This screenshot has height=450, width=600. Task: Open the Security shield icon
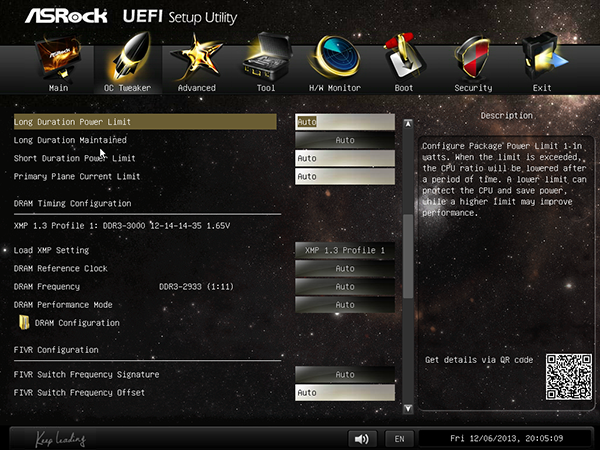[473, 57]
